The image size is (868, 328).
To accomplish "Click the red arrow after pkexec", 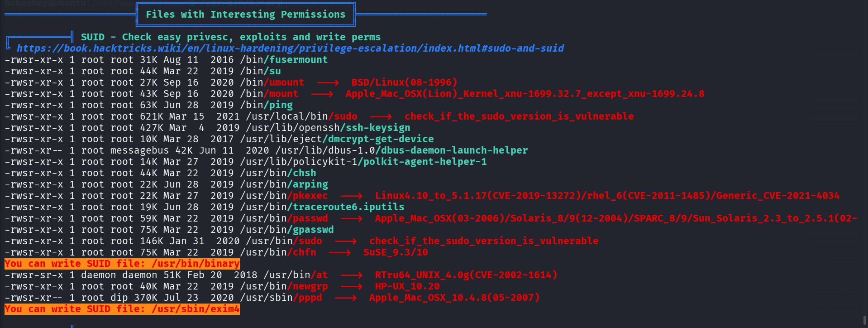I will (x=351, y=196).
